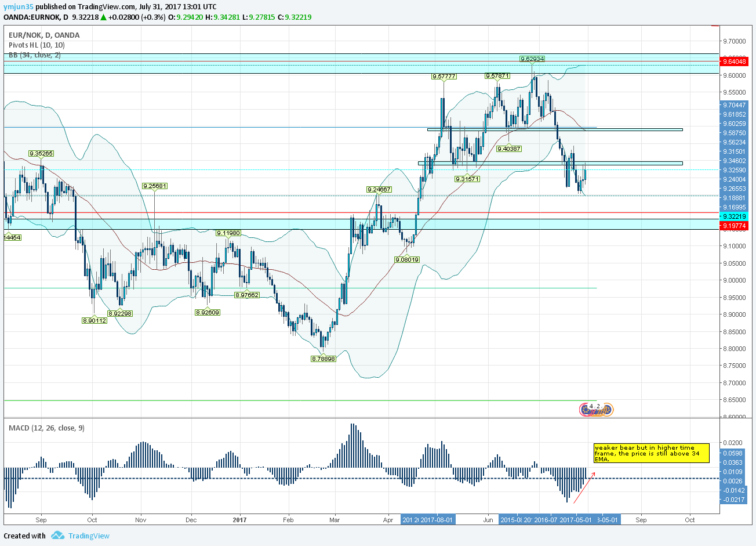The width and height of the screenshot is (756, 546).
Task: Click the Nov label on time axis
Action: point(141,520)
